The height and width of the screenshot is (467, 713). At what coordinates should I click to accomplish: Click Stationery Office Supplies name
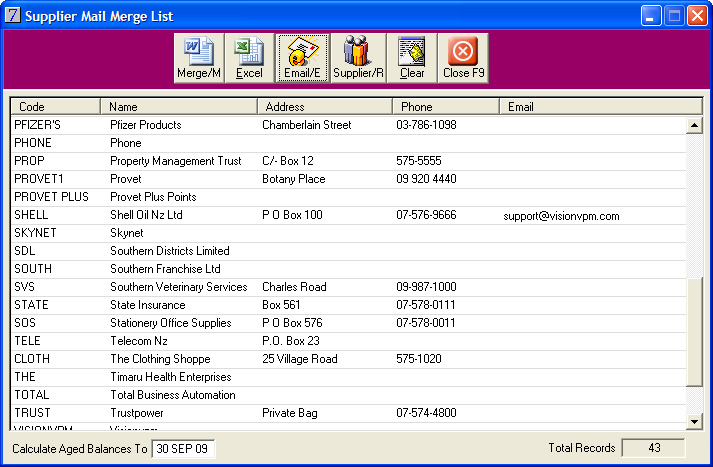point(171,323)
